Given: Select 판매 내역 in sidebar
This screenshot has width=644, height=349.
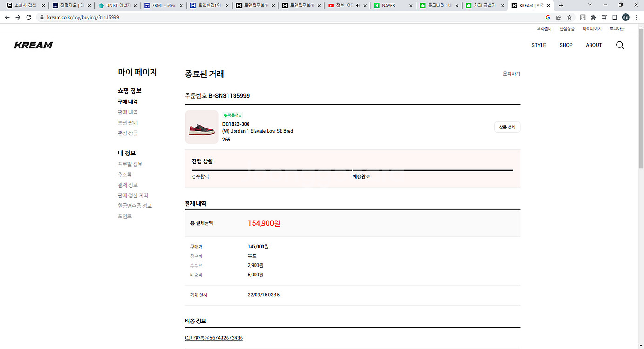Looking at the screenshot, I should (127, 112).
